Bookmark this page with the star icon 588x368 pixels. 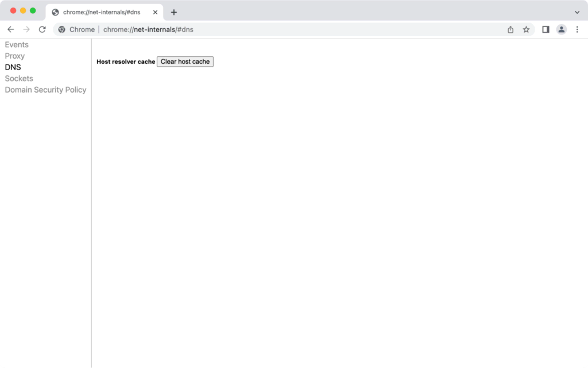[x=527, y=29]
